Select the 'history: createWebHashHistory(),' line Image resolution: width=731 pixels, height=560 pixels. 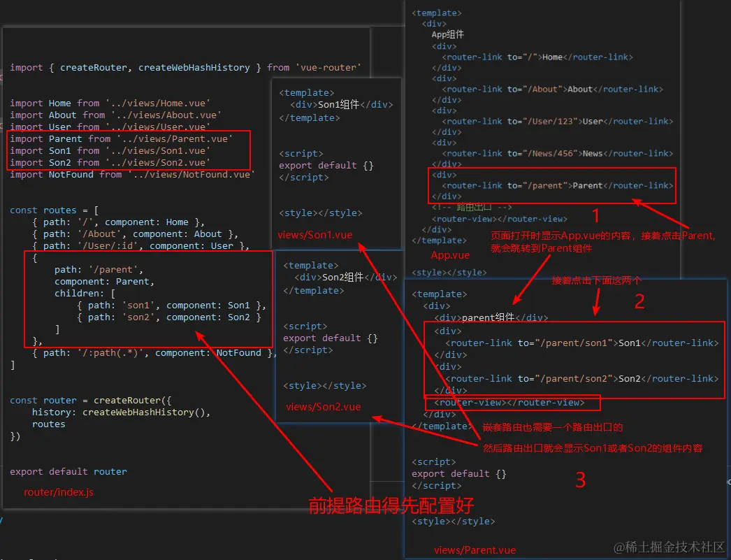[x=121, y=412]
